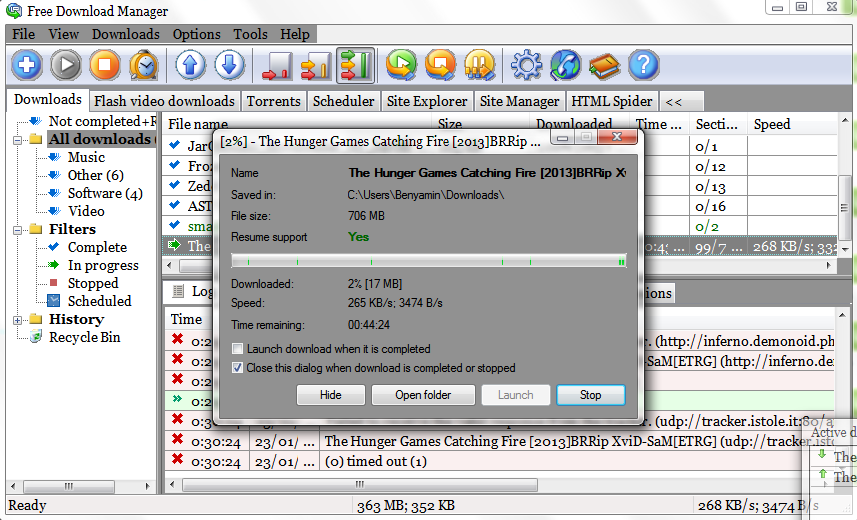Select the Stopped filter
This screenshot has width=857, height=520.
pos(93,283)
